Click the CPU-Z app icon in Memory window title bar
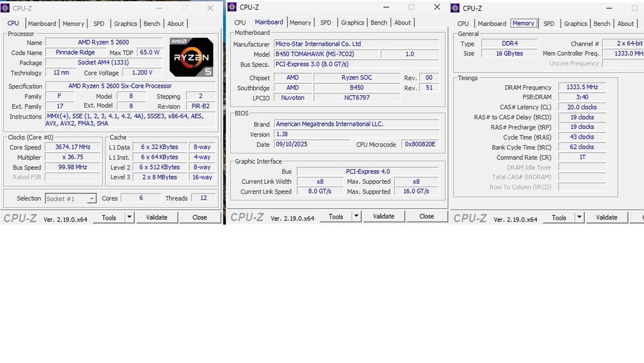Screen dimensions: 644x363 [455, 8]
